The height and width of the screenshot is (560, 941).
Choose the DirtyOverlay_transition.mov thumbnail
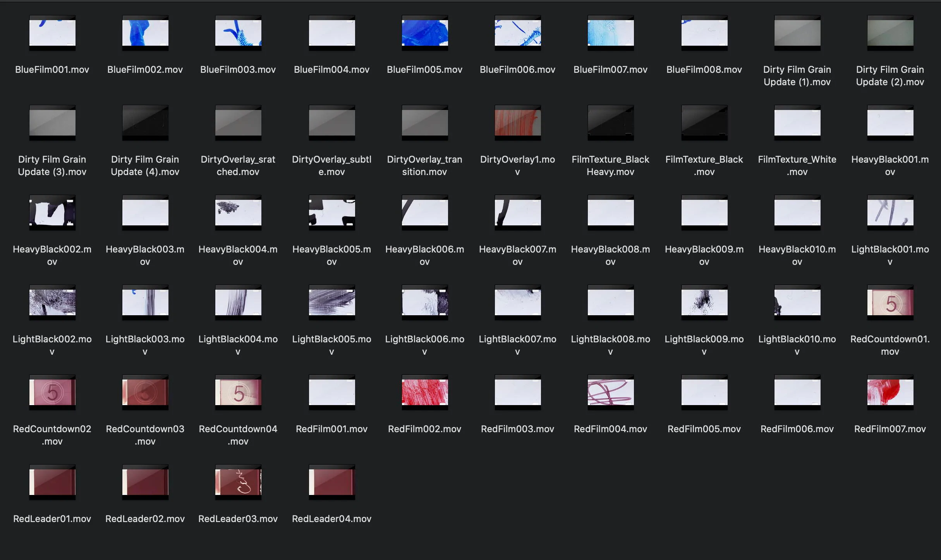[425, 123]
